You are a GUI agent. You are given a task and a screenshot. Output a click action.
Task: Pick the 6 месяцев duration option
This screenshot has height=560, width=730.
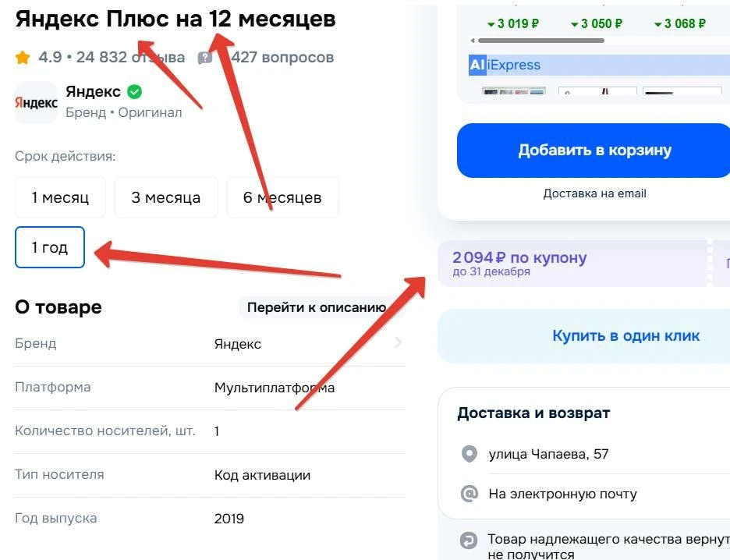[282, 197]
